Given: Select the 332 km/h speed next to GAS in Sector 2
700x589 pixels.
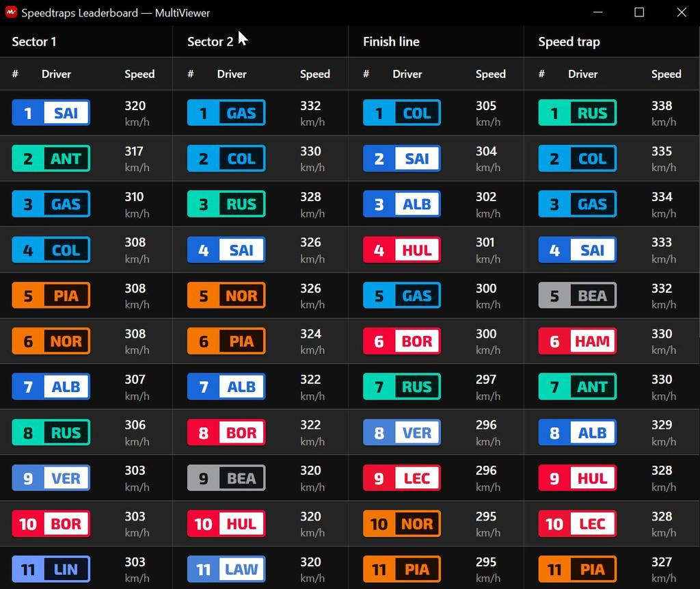Looking at the screenshot, I should (312, 114).
